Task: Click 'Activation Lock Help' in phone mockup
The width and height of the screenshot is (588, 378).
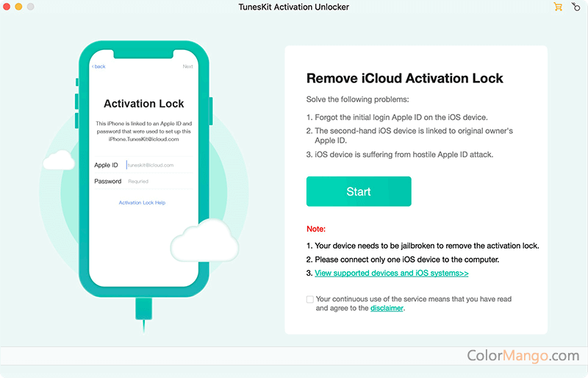Action: [142, 202]
